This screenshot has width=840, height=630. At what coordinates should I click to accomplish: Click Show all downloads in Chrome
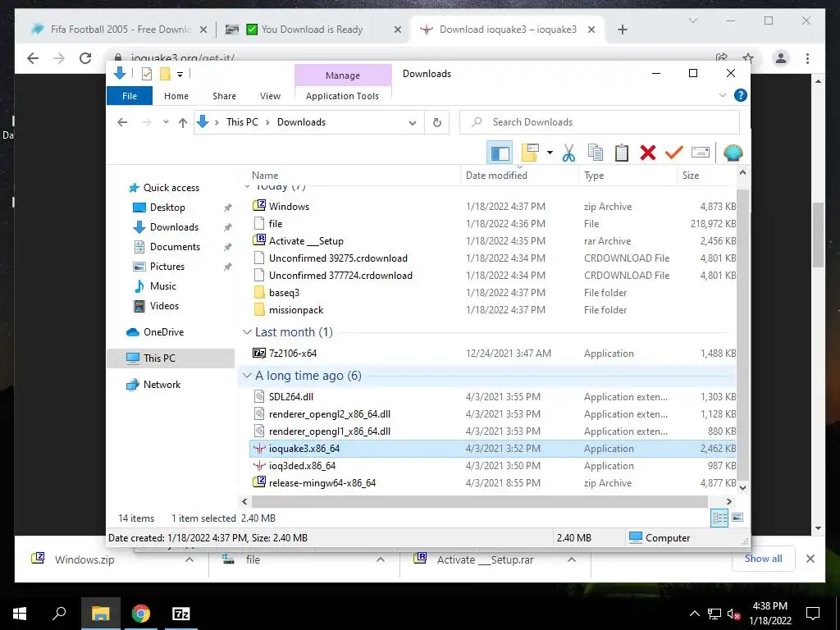point(764,558)
